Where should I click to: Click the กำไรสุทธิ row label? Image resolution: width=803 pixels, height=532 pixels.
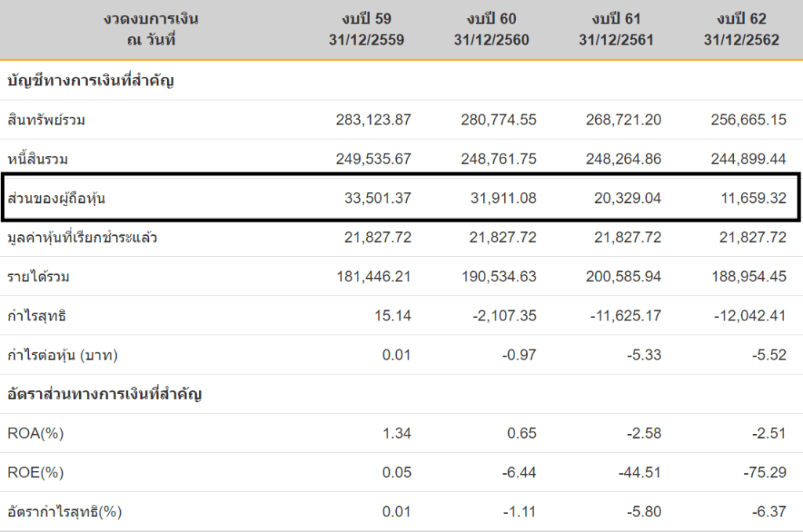click(x=35, y=316)
